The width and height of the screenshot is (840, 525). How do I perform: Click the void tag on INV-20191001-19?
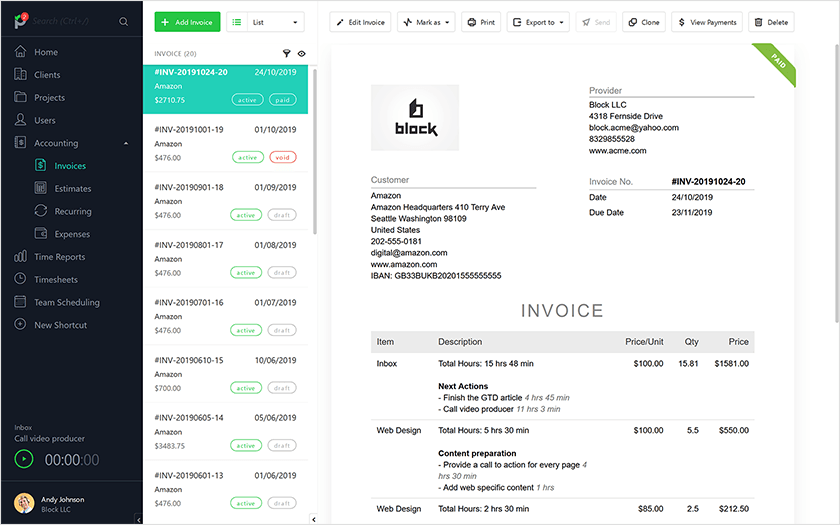click(282, 158)
